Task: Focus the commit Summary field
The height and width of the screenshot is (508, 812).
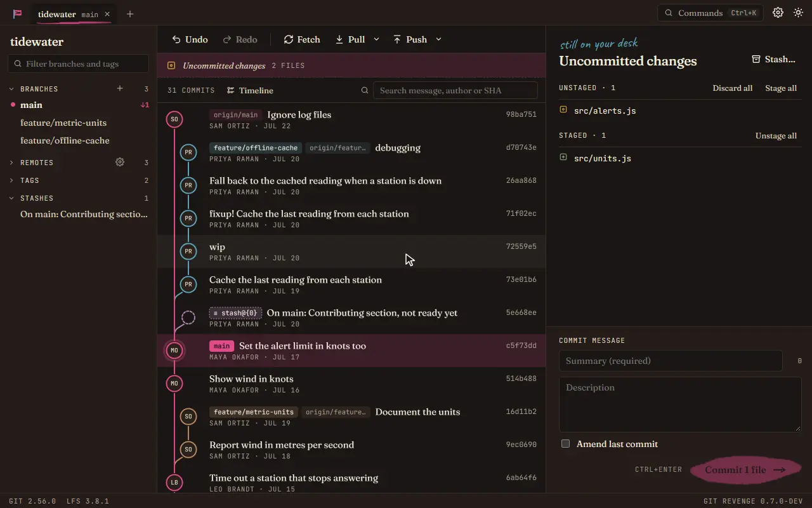Action: pyautogui.click(x=671, y=361)
